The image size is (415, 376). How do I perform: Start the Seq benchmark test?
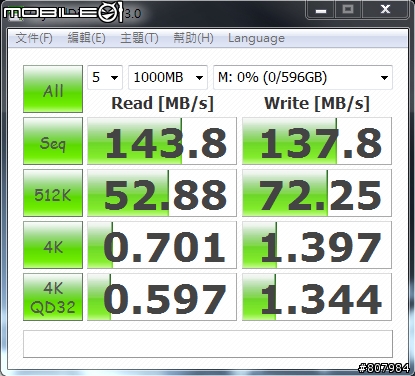53,141
